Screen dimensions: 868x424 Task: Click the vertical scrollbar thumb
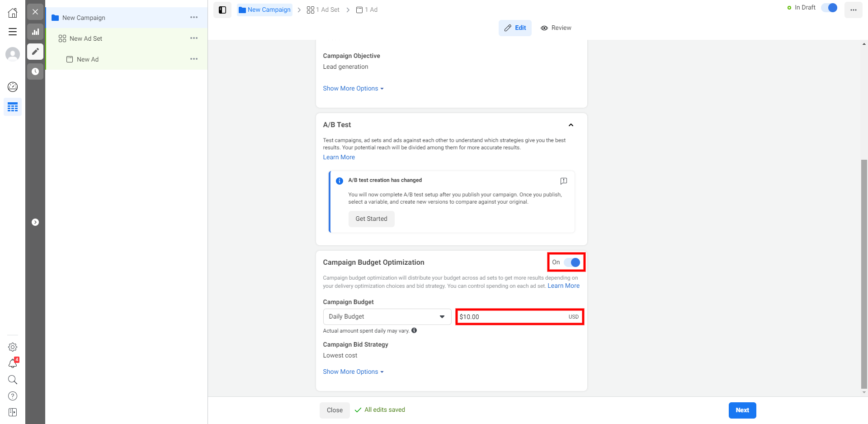(864, 274)
